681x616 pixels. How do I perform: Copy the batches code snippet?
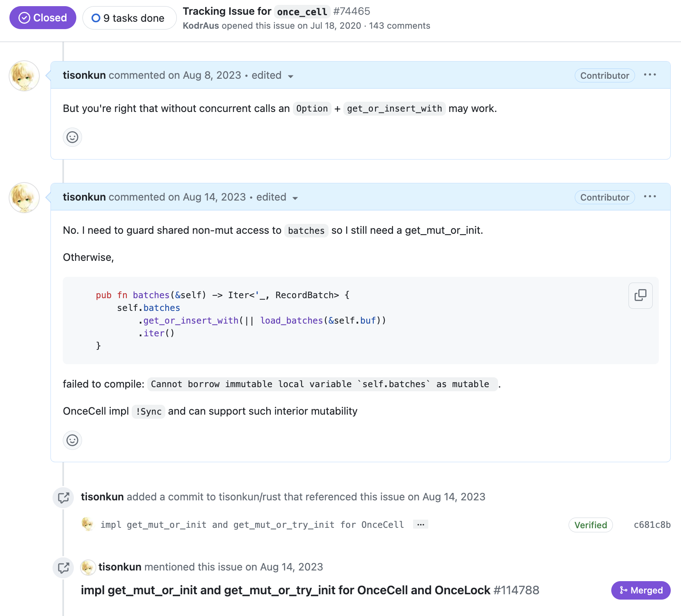pos(640,295)
